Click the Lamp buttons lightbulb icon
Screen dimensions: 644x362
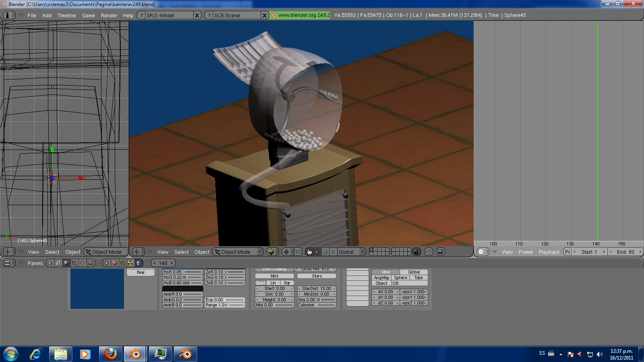pyautogui.click(x=106, y=263)
